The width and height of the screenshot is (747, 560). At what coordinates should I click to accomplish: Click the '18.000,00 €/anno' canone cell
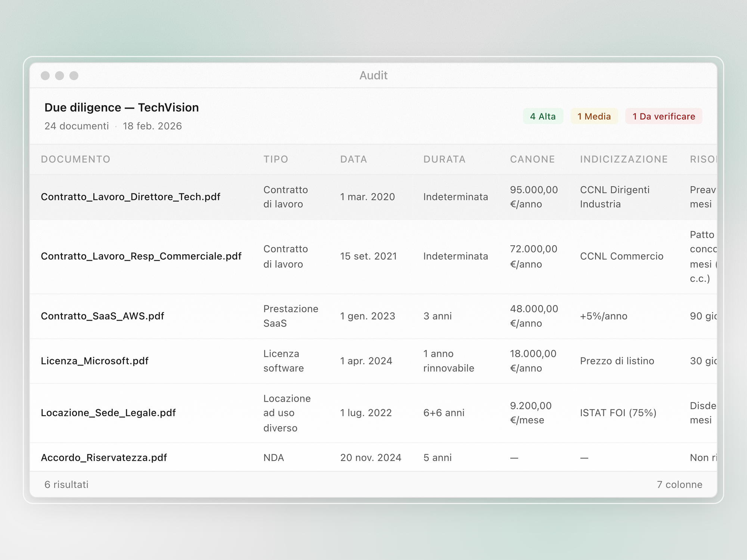[x=533, y=361]
